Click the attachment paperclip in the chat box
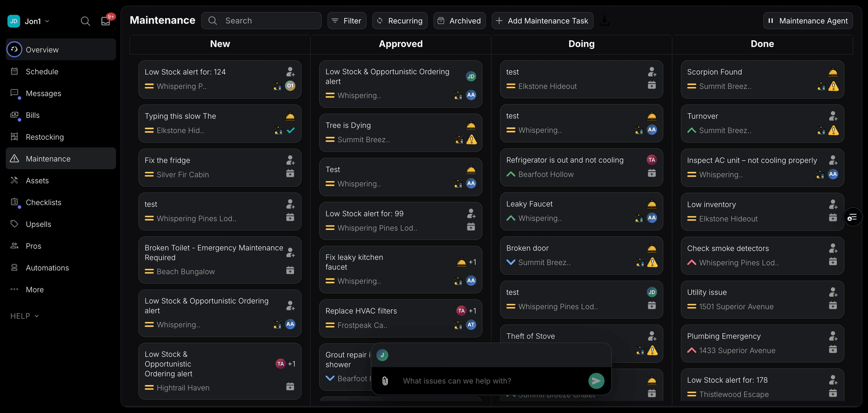This screenshot has height=413, width=868. pos(385,381)
